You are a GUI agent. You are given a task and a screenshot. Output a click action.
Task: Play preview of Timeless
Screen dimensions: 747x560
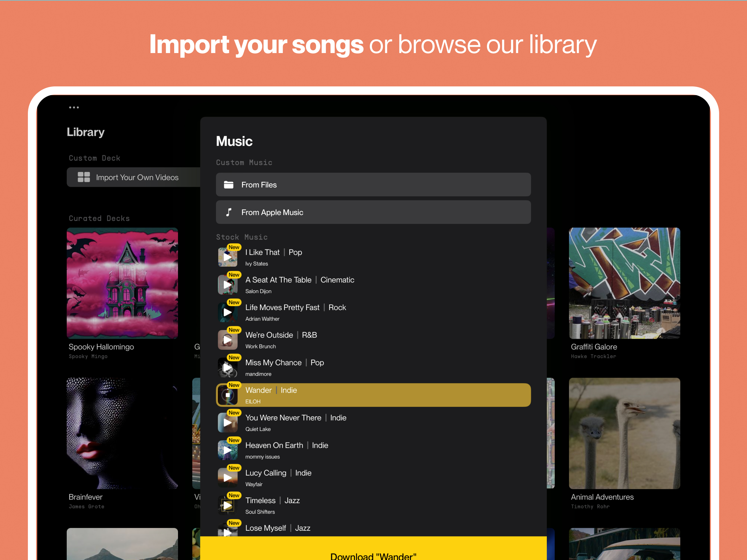click(227, 506)
